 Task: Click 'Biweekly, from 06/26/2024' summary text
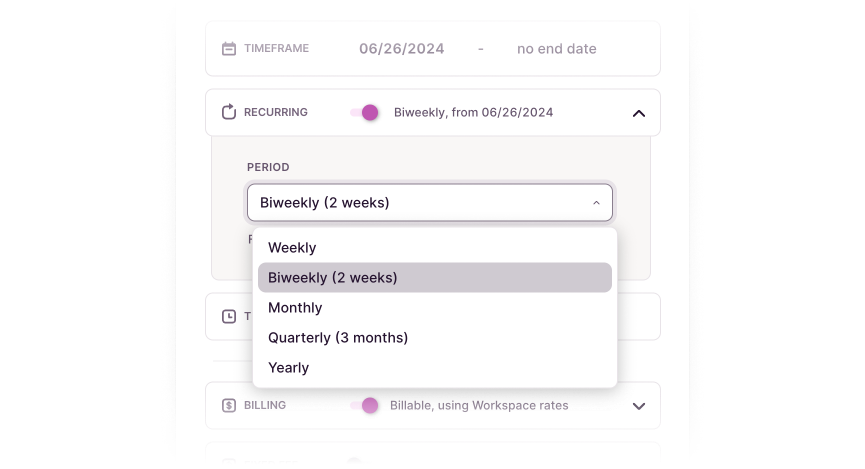click(x=473, y=113)
